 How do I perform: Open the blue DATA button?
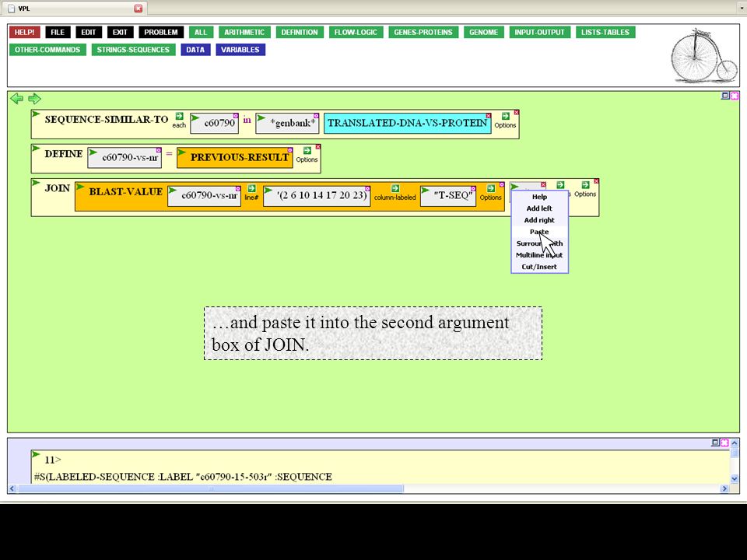point(195,50)
